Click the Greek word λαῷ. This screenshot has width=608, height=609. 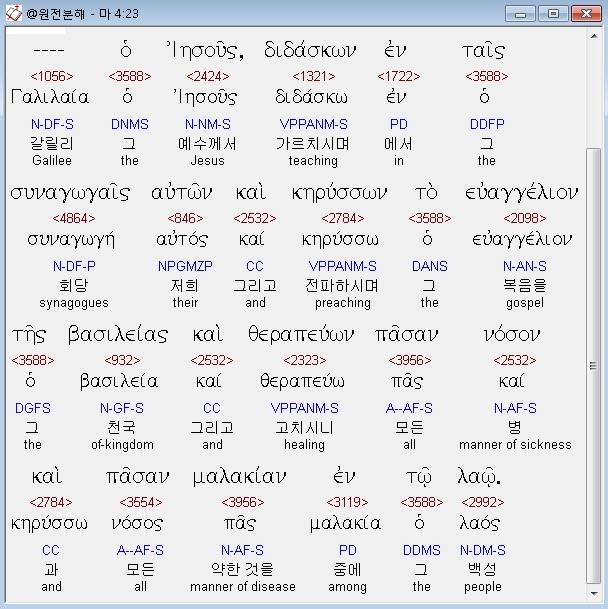tap(479, 477)
